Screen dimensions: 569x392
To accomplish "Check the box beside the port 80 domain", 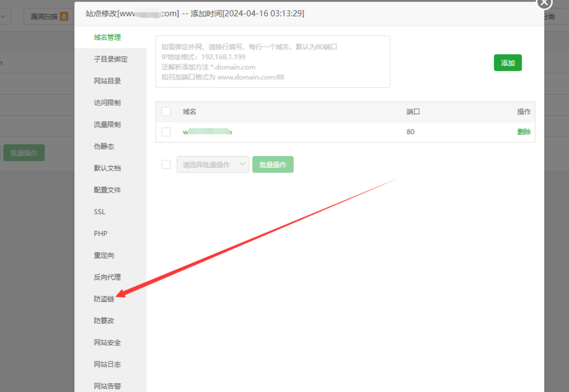I will (x=166, y=132).
